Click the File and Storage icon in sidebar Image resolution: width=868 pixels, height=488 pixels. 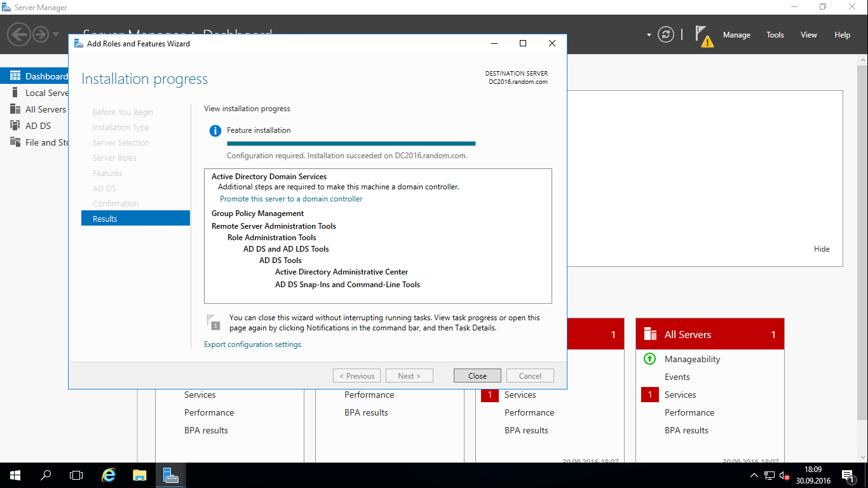15,142
